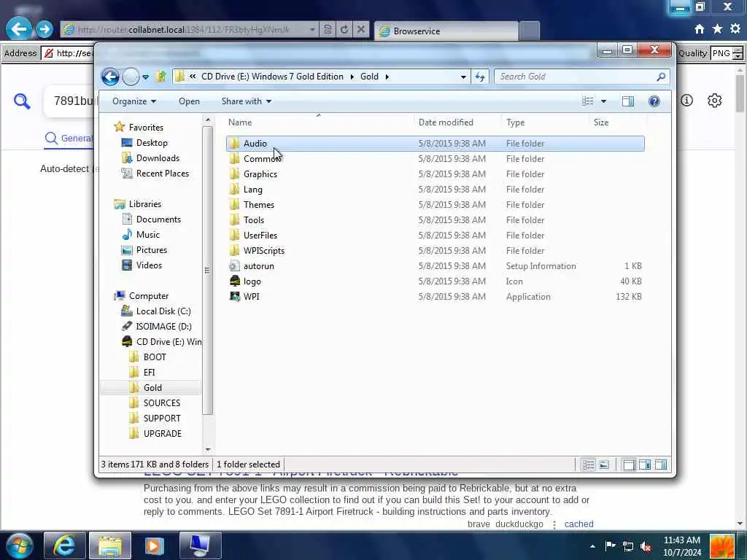
Task: Open Explorer help icon
Action: 654,101
